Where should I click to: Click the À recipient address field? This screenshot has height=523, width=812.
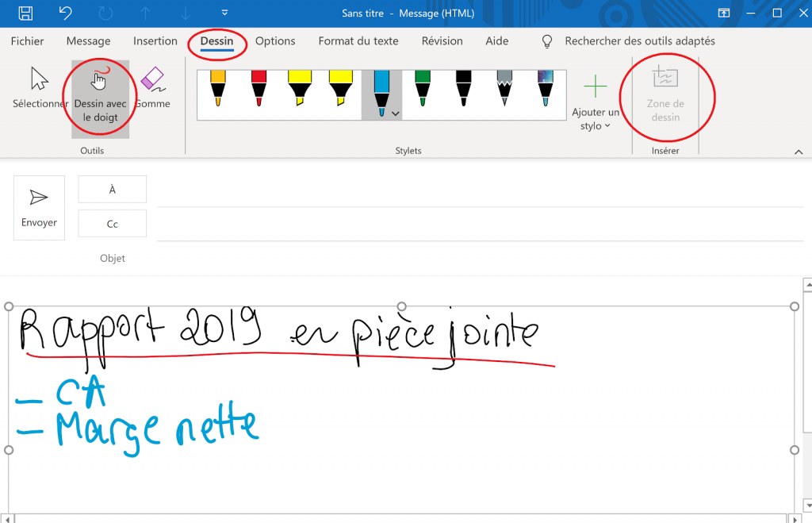pyautogui.click(x=480, y=193)
